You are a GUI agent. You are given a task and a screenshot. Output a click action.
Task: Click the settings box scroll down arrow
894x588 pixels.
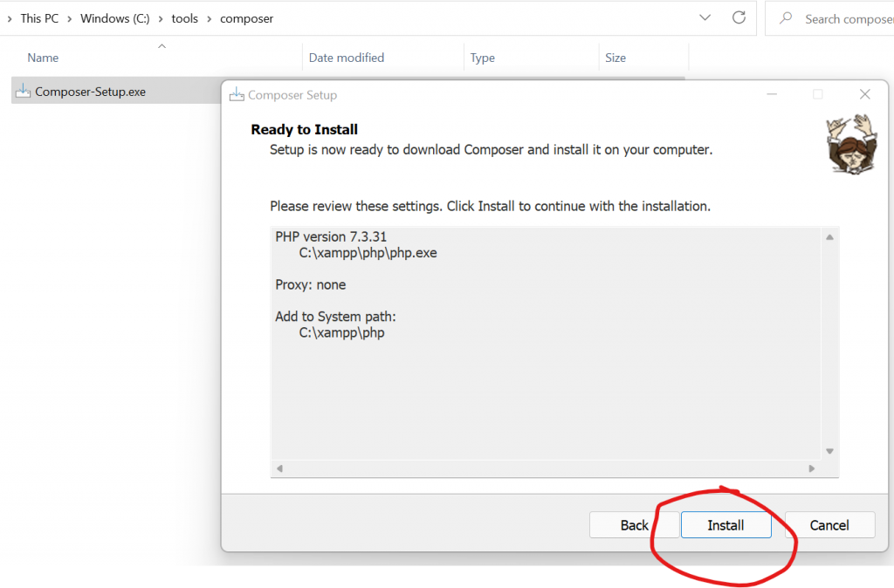829,451
